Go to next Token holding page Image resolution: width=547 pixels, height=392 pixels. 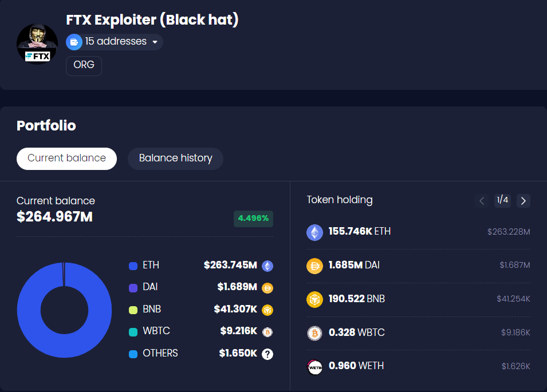[524, 201]
